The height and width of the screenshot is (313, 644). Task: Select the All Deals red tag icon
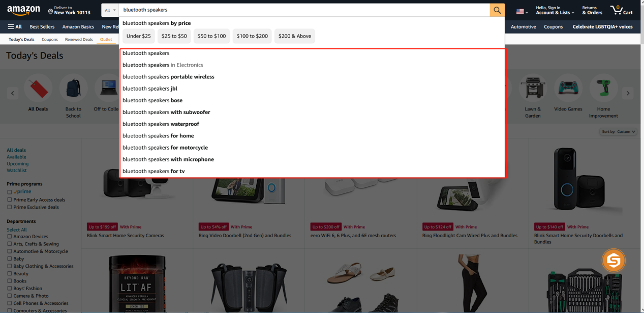coord(38,89)
